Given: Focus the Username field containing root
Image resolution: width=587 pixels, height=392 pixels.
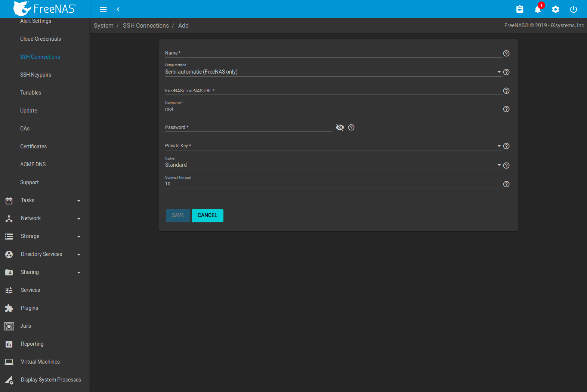Looking at the screenshot, I should coord(334,109).
